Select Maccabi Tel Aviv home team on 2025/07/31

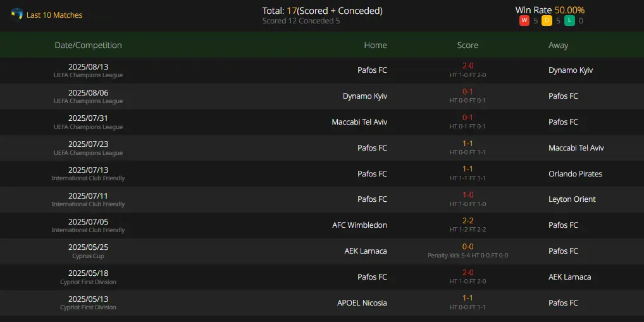(359, 122)
